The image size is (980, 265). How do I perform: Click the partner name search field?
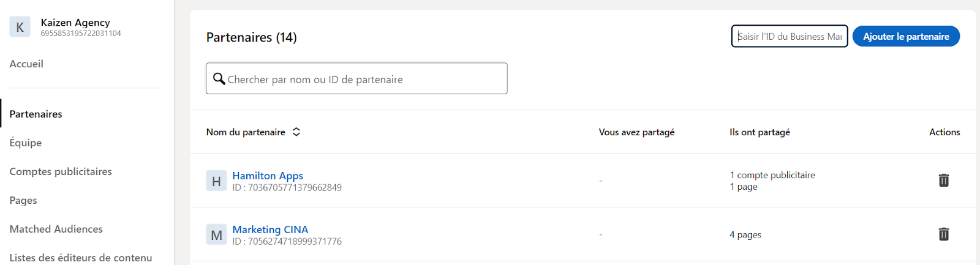(x=356, y=78)
